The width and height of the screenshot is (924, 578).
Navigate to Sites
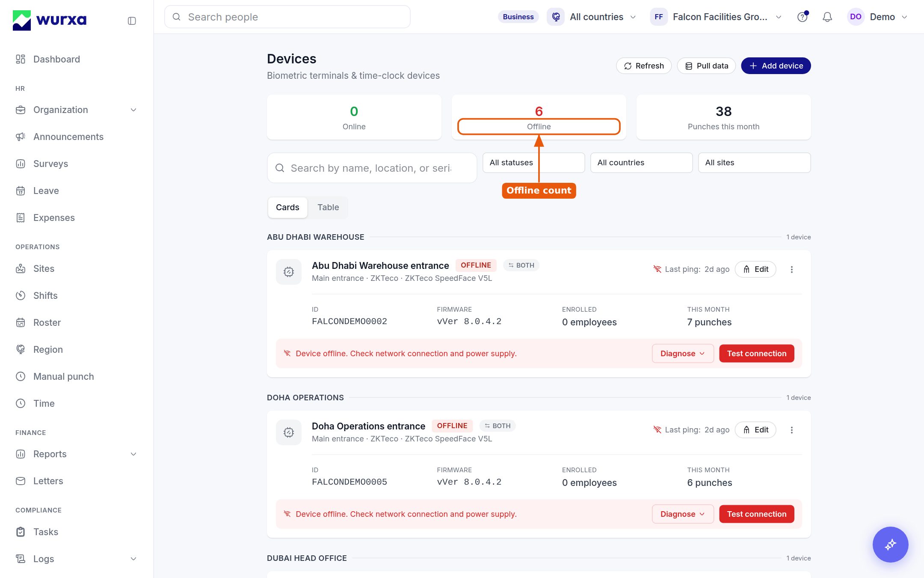(x=77, y=268)
